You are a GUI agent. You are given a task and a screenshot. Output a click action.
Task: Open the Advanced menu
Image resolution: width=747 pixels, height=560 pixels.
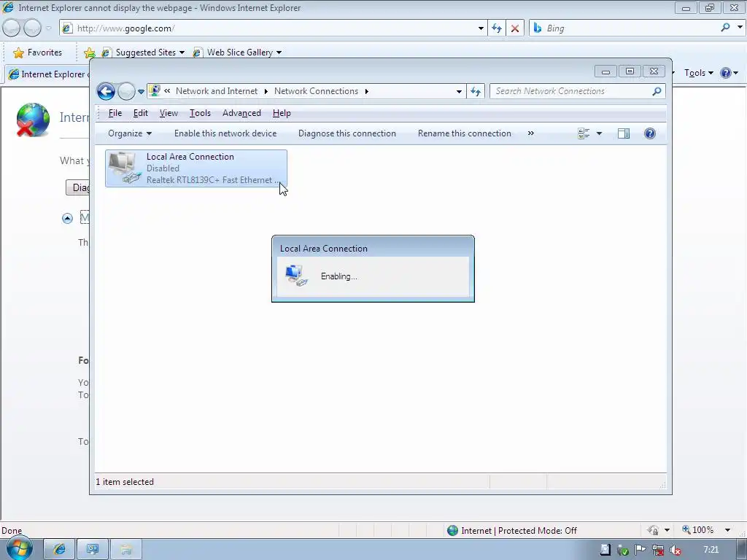tap(241, 113)
